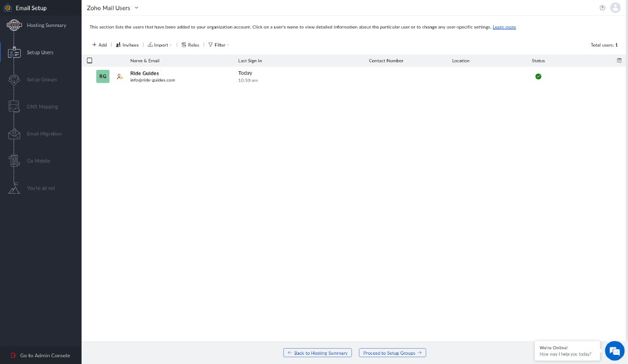Select all users checkbox
Screen dimensions: 628x364
click(90, 61)
